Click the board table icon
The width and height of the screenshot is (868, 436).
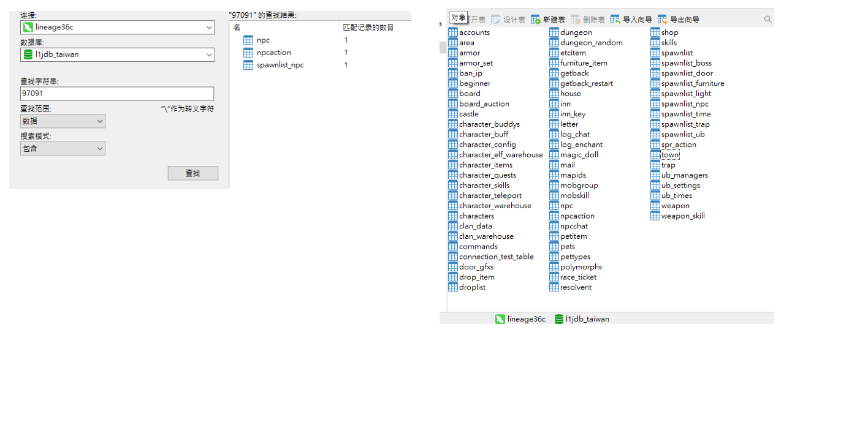tap(453, 94)
